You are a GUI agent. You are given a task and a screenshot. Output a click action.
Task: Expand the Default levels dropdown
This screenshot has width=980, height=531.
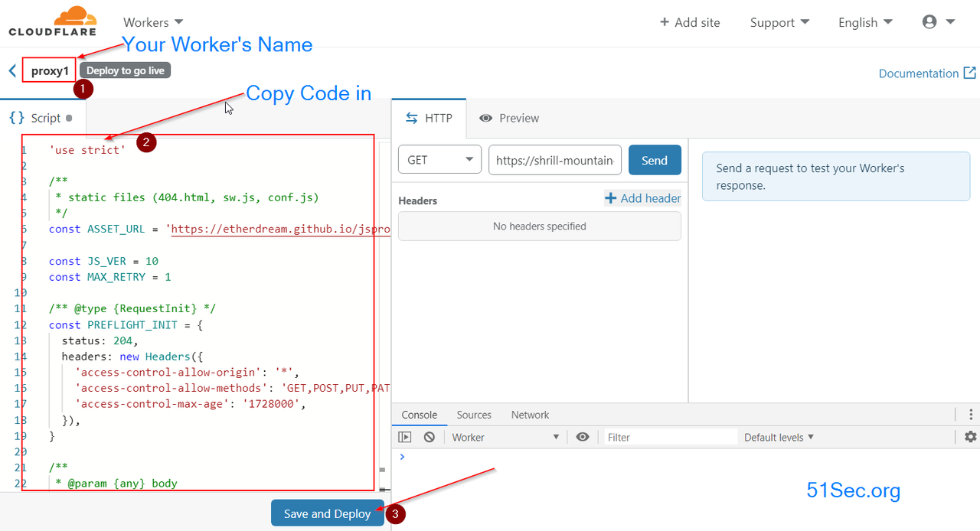[x=779, y=437]
